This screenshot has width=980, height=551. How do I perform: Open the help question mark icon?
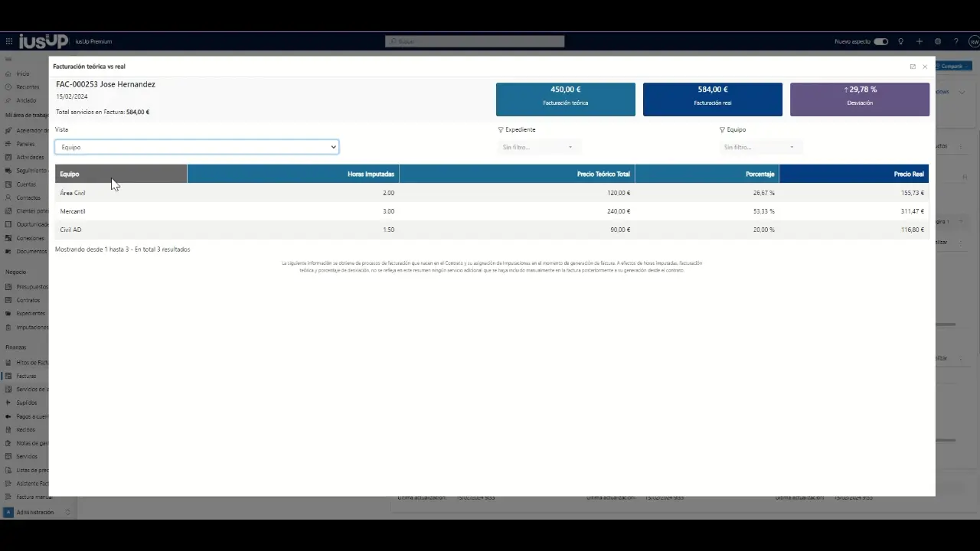pyautogui.click(x=956, y=41)
